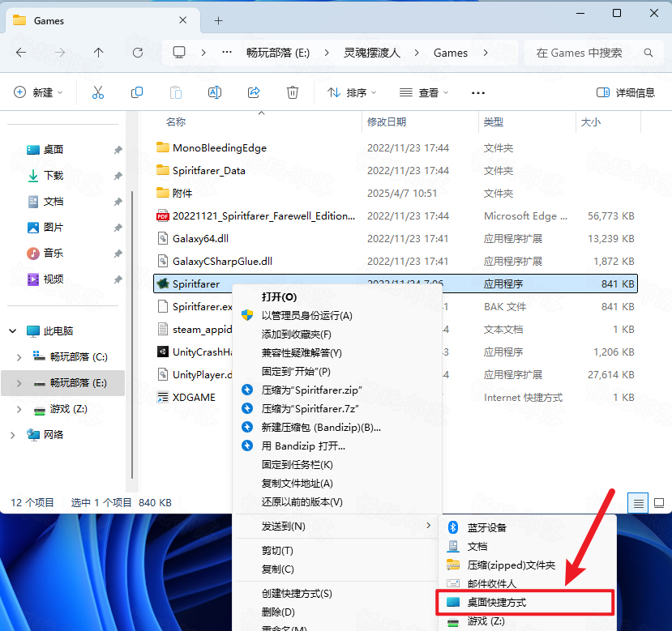
Task: Choose 压缩为"Spiritfarer.zip" menu entry
Action: point(311,390)
